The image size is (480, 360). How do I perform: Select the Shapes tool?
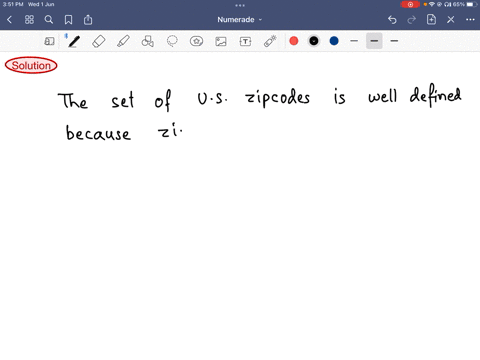tap(148, 41)
